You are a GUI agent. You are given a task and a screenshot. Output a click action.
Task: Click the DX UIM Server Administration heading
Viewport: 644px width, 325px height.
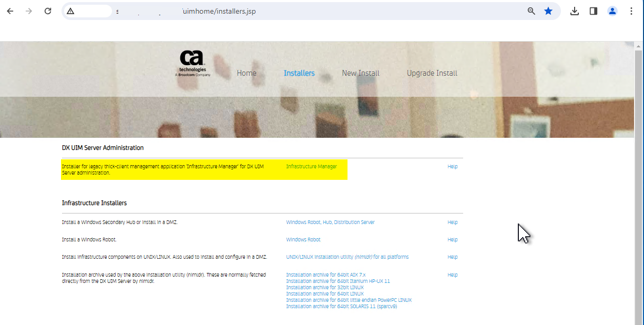pos(103,148)
